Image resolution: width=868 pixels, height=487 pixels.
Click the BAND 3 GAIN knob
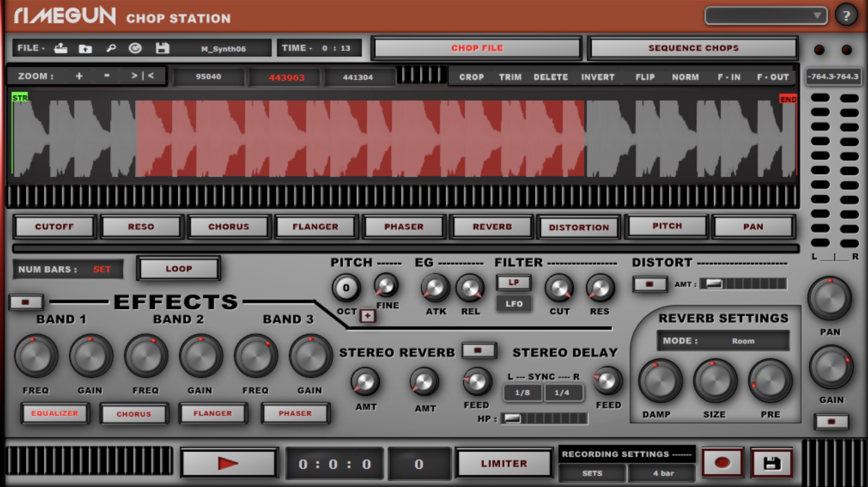pyautogui.click(x=310, y=356)
